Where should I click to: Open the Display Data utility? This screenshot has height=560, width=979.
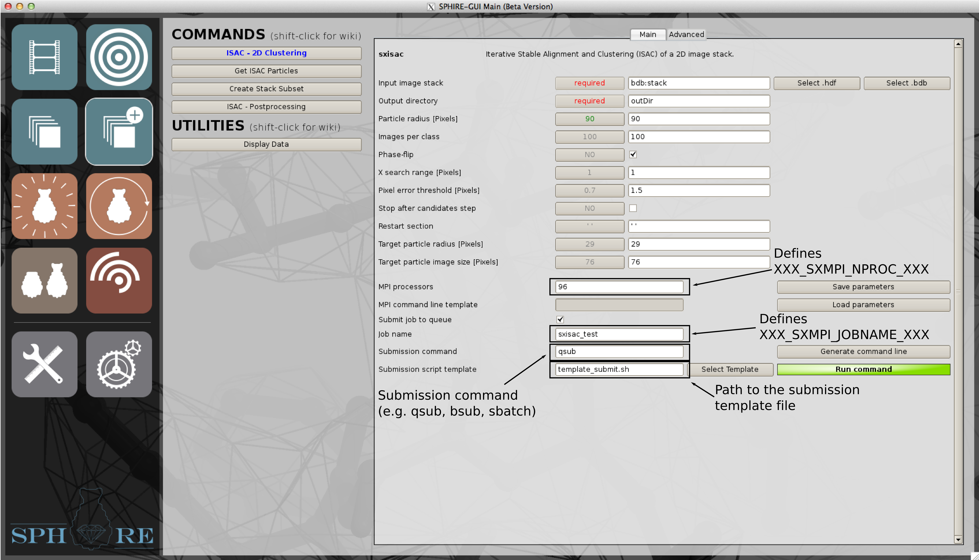point(266,144)
